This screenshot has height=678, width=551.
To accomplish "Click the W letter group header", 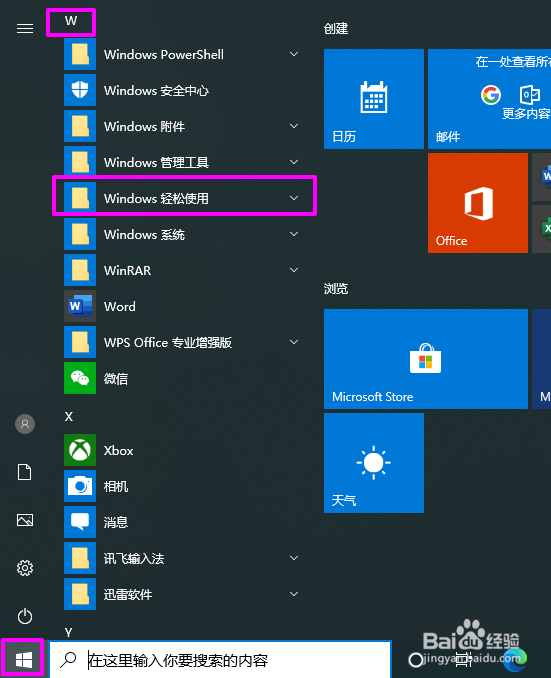I will 71,21.
